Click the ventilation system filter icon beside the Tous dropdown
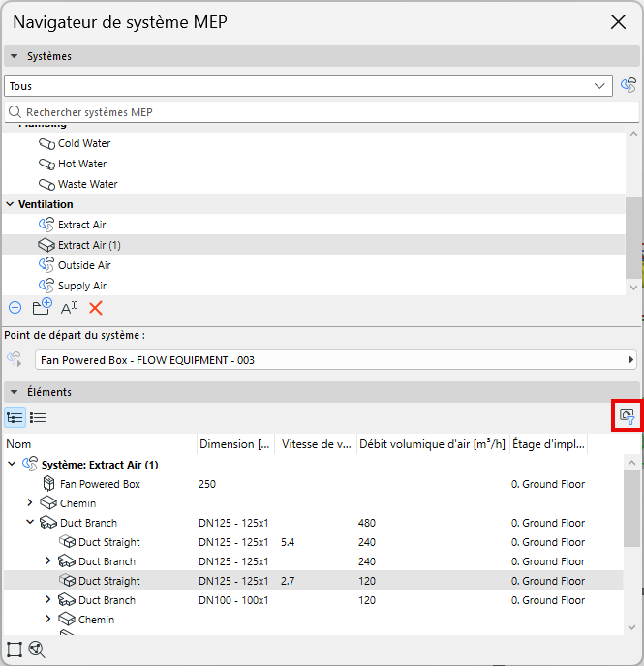Viewport: 644px width, 666px height. pyautogui.click(x=629, y=85)
